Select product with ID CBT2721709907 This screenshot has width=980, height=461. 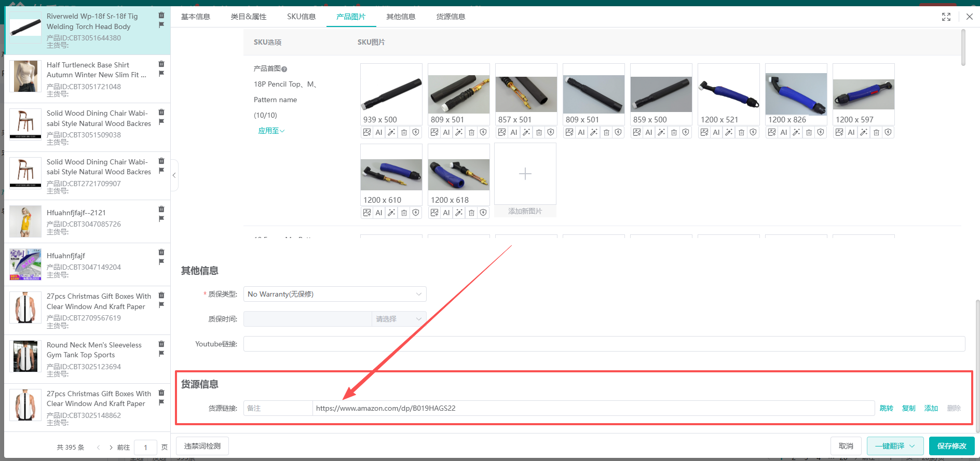pos(87,176)
